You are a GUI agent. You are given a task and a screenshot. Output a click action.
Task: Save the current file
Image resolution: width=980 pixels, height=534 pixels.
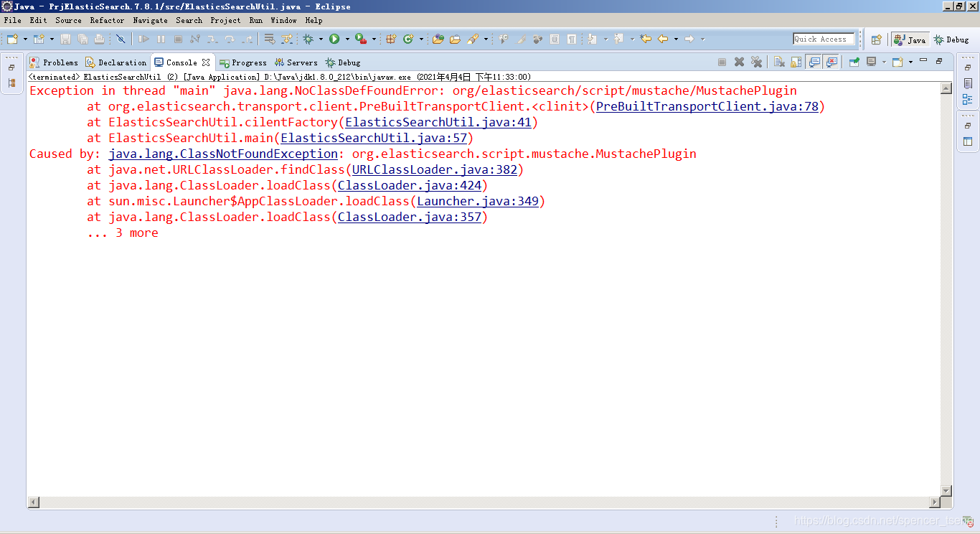[65, 39]
